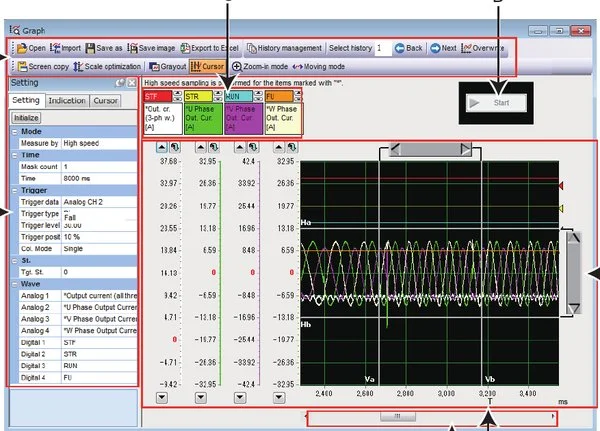Screen dimensions: 600x431
Task: Select the Measure by High speed value
Action: pyautogui.click(x=99, y=143)
